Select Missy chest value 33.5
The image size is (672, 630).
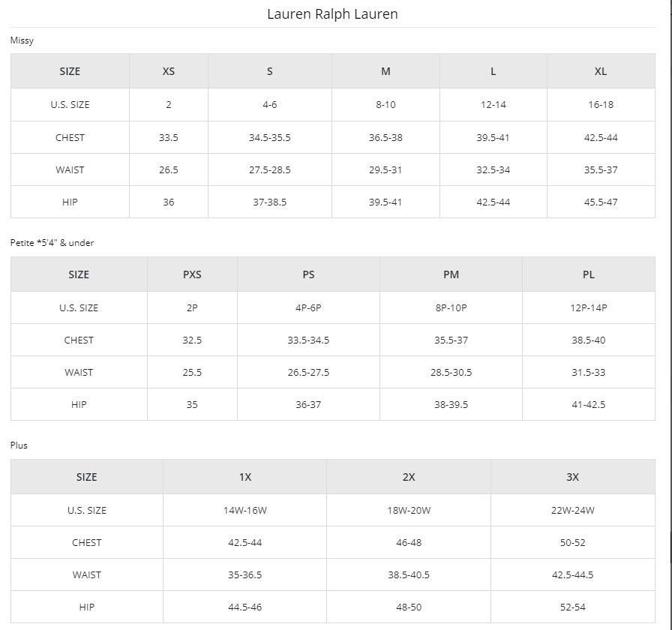coord(169,138)
